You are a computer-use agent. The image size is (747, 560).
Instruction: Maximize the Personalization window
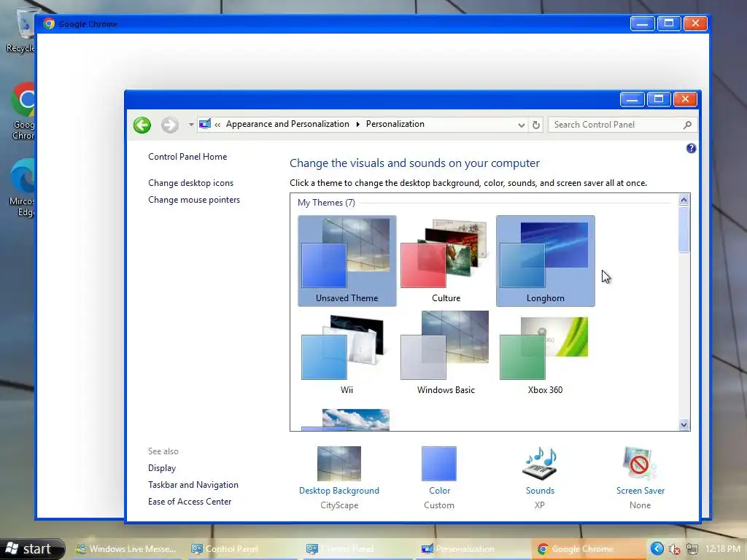[659, 99]
